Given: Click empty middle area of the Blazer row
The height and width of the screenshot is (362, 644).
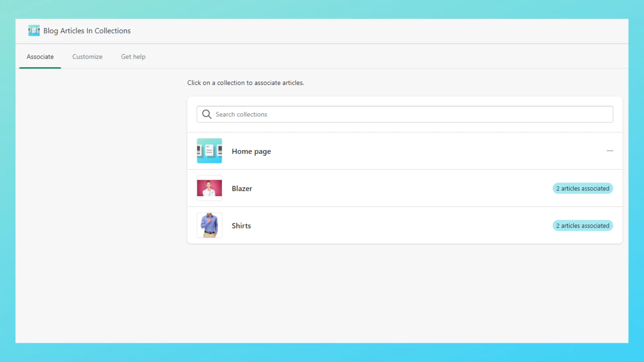Looking at the screenshot, I should [402, 188].
